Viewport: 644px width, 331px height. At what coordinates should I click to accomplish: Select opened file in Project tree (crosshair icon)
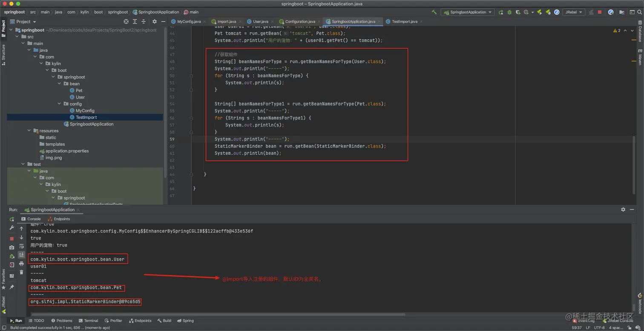tap(126, 21)
